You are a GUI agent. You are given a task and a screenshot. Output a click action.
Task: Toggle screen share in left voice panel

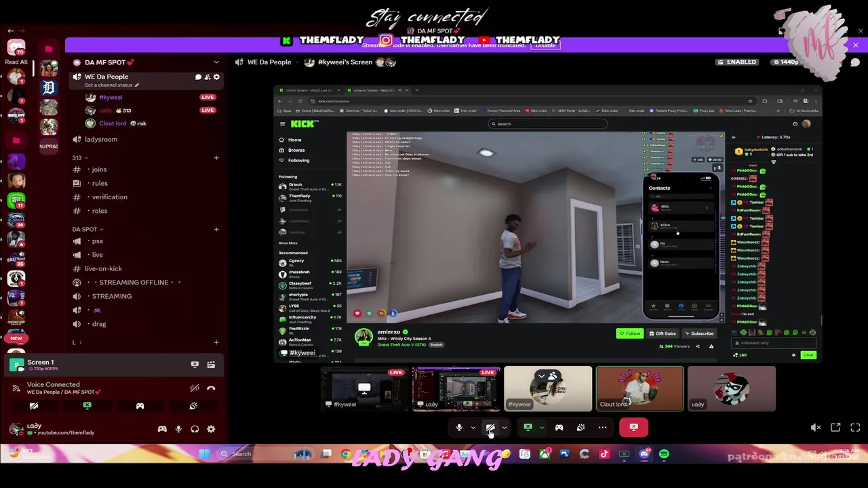click(87, 406)
